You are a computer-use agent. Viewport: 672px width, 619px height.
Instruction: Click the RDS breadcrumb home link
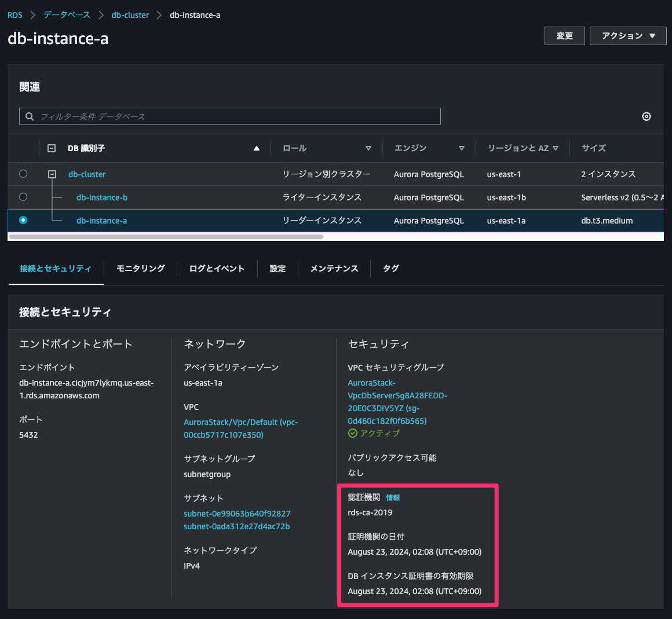14,14
